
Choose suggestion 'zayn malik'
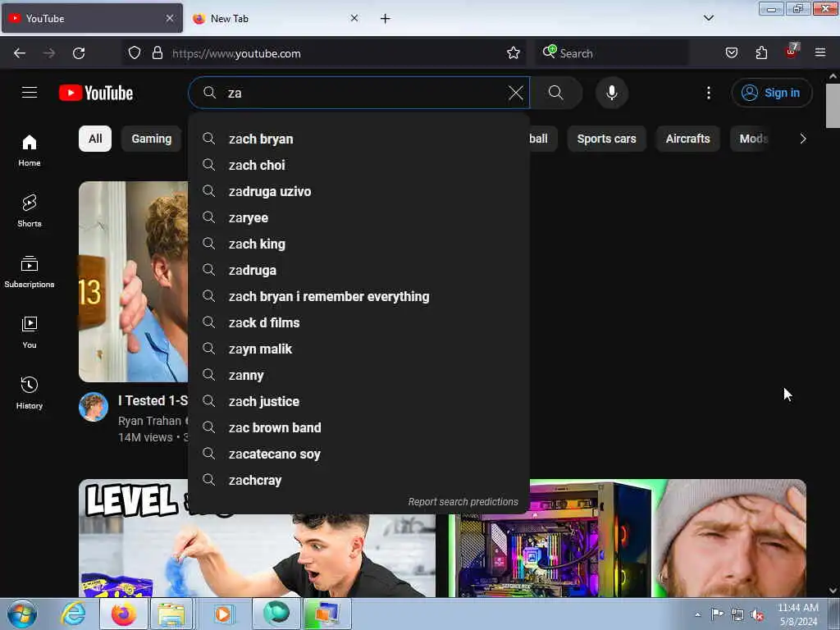point(359,349)
